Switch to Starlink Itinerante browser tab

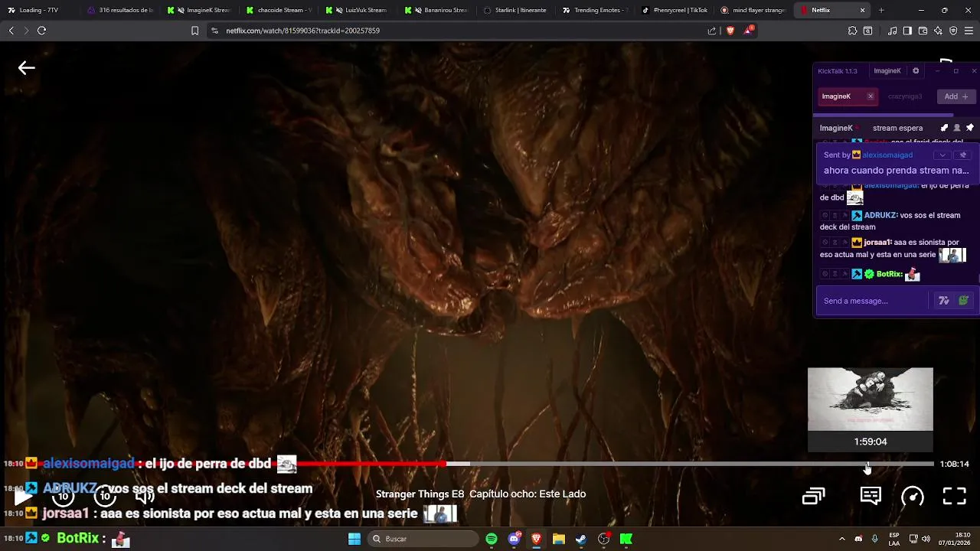coord(515,10)
